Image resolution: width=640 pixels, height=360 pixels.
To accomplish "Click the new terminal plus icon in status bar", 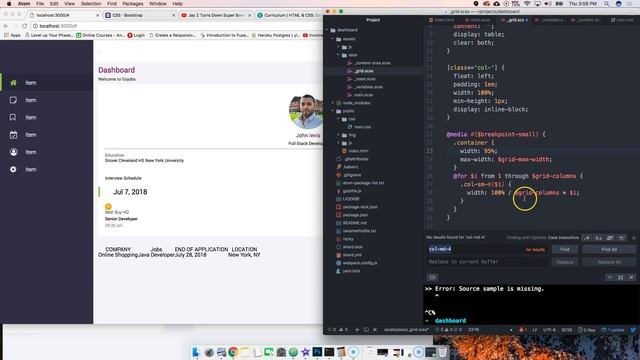I will [357, 330].
